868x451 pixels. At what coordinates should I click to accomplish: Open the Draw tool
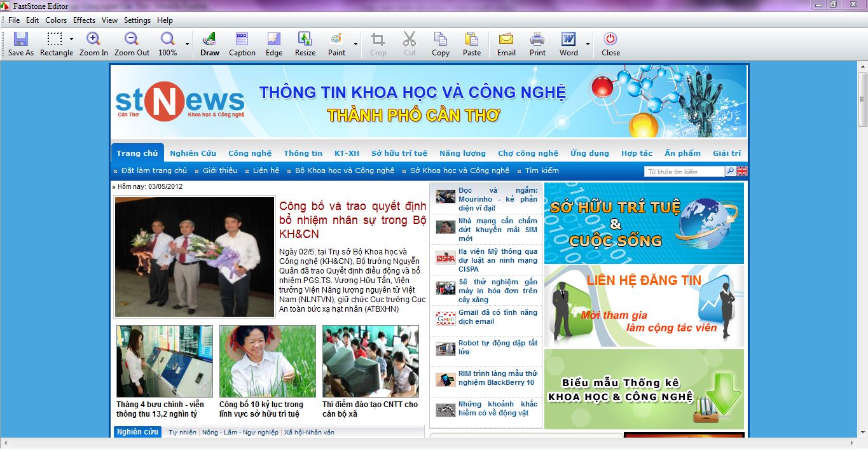point(209,44)
